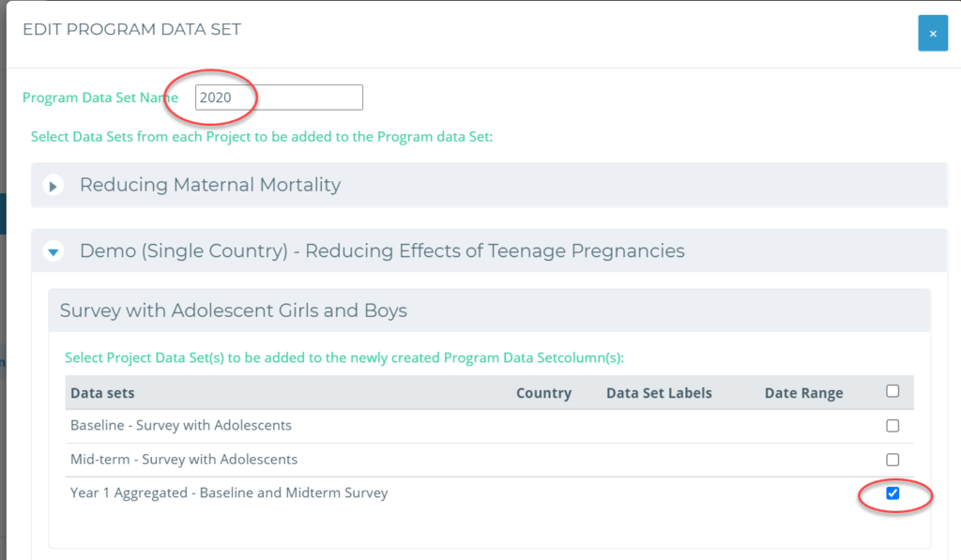Select the Baseline - Survey with Adolescents row
This screenshot has width=961, height=560.
pyautogui.click(x=489, y=426)
